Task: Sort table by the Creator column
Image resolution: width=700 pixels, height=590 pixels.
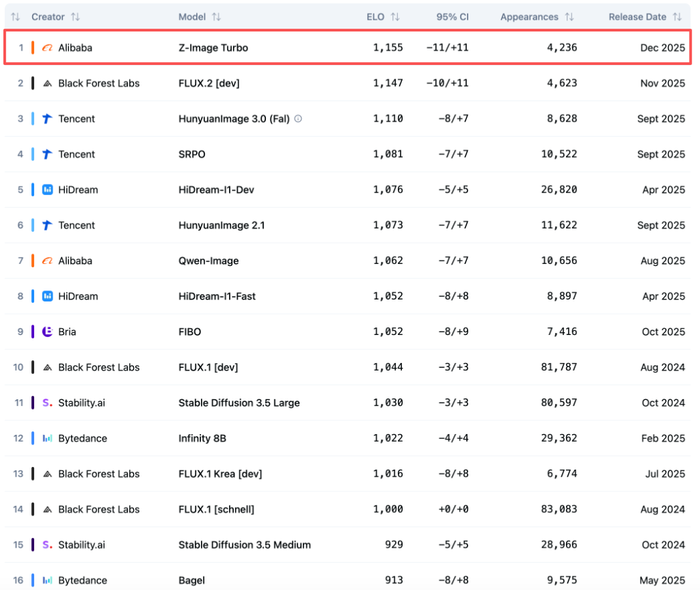Action: click(x=75, y=16)
